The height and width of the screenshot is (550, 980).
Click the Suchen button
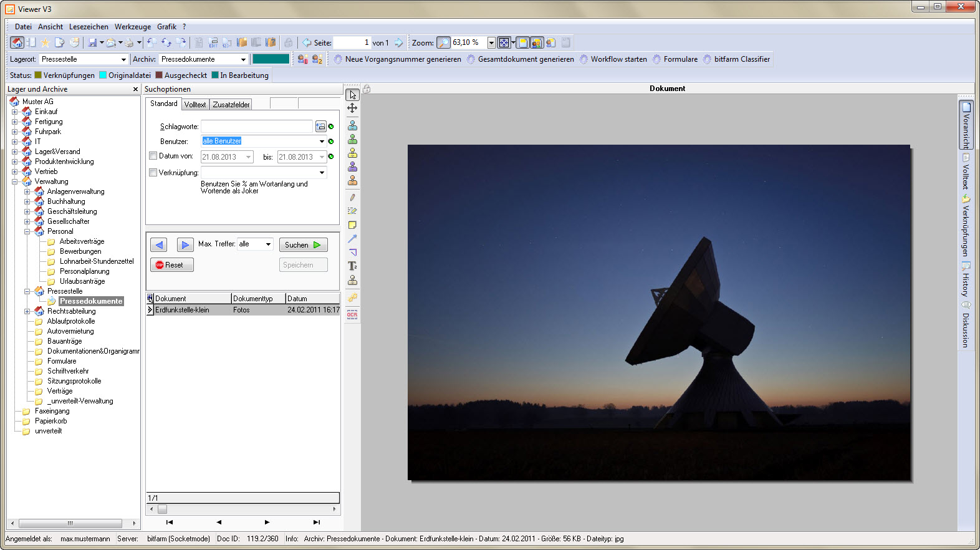coord(303,245)
